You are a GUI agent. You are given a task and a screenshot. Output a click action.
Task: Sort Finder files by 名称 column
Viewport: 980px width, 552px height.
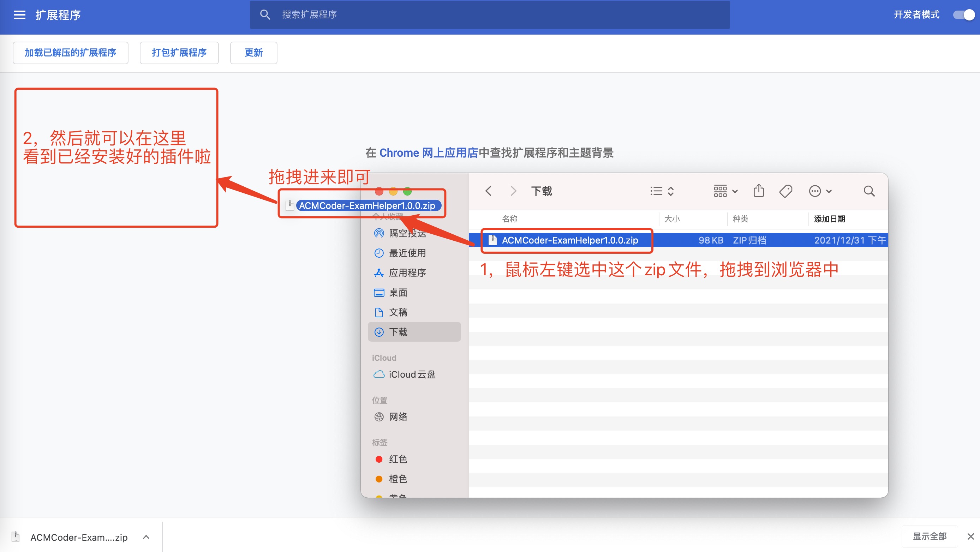[510, 219]
